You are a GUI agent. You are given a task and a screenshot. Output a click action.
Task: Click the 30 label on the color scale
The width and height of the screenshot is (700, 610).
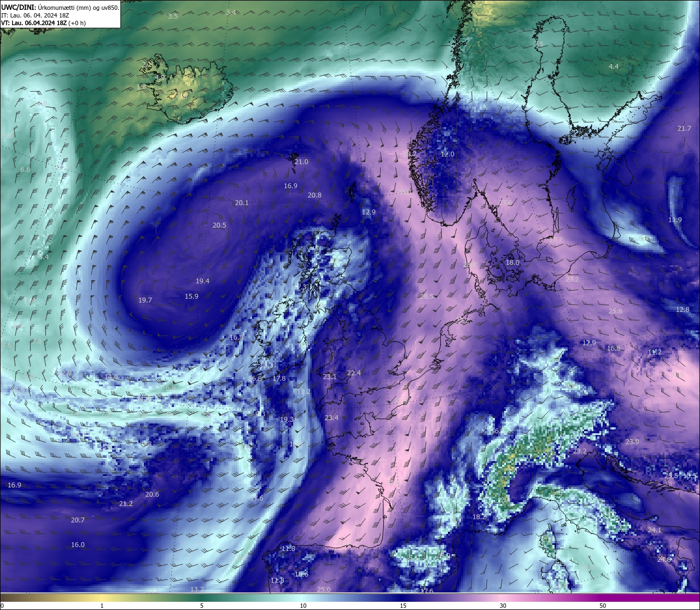coord(503,606)
